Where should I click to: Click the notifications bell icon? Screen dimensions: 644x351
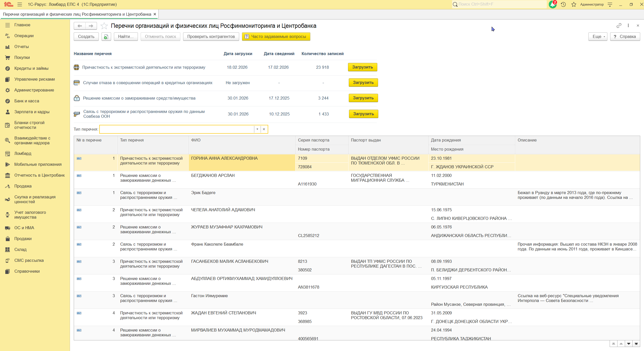point(552,5)
